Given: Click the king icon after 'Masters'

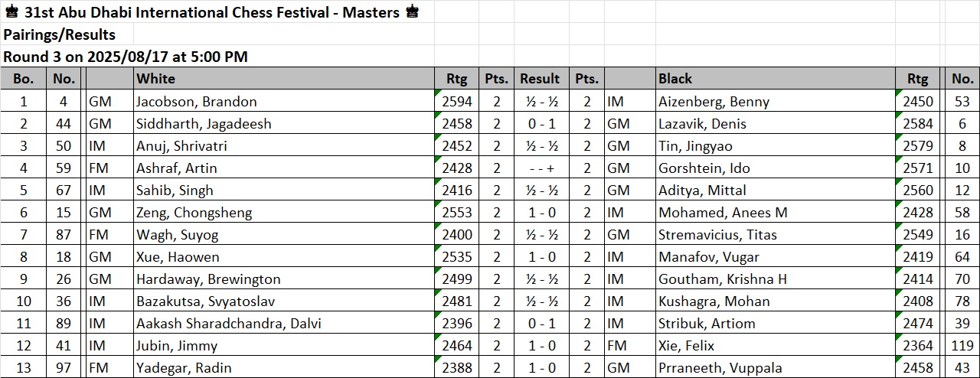Looking at the screenshot, I should 412,12.
